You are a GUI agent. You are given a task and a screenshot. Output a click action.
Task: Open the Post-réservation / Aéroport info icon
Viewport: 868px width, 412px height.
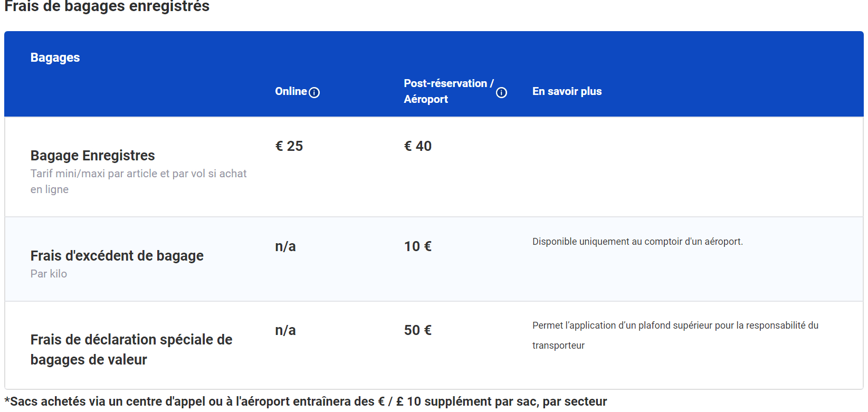point(501,93)
